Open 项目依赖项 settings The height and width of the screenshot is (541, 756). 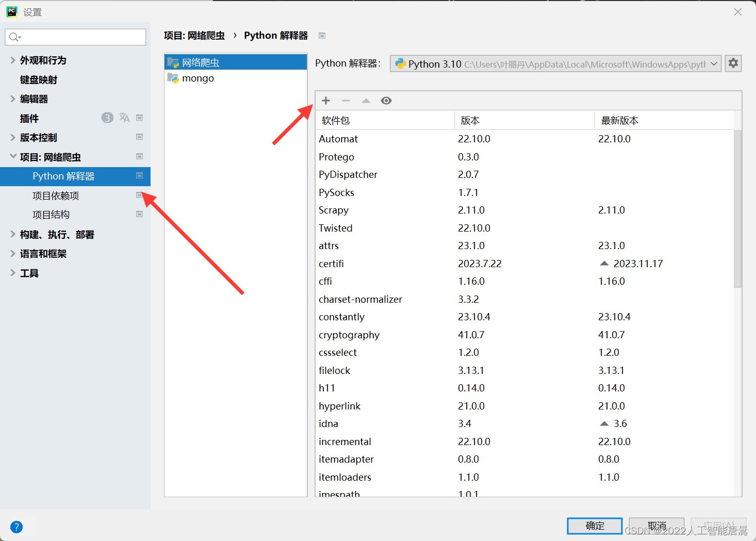56,195
